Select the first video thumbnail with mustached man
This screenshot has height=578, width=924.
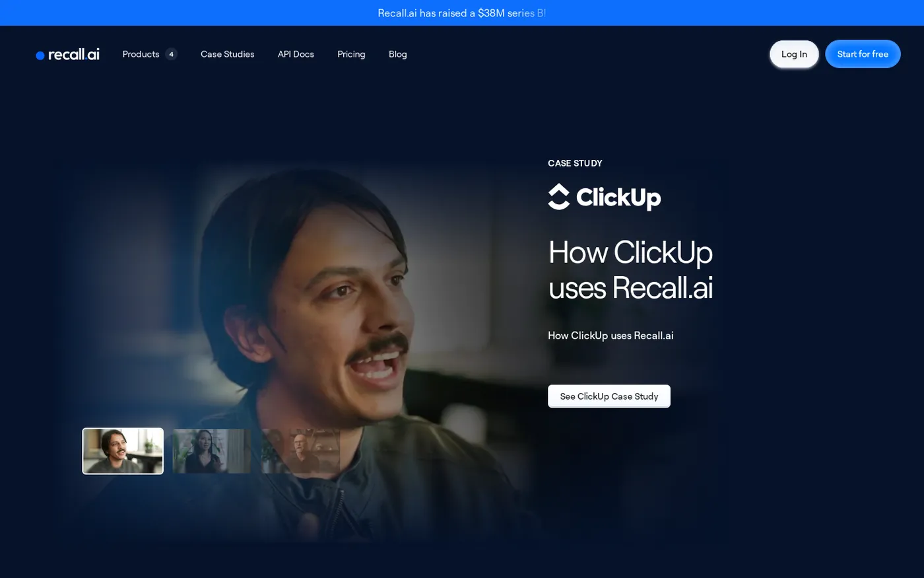pyautogui.click(x=123, y=451)
